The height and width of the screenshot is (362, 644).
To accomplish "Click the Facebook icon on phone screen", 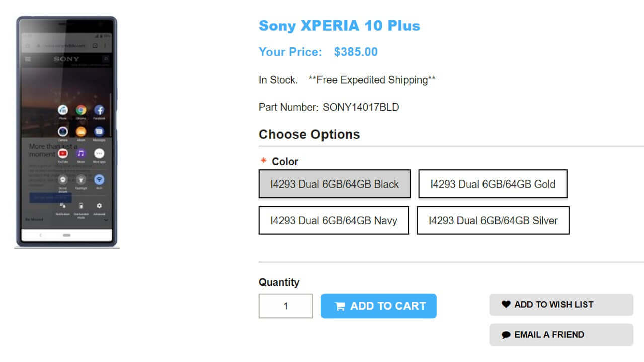I will click(99, 110).
